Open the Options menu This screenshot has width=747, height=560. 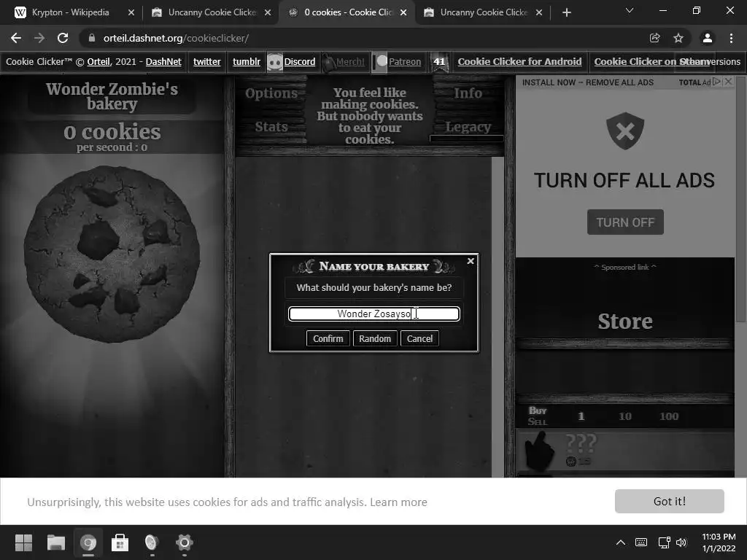(271, 93)
